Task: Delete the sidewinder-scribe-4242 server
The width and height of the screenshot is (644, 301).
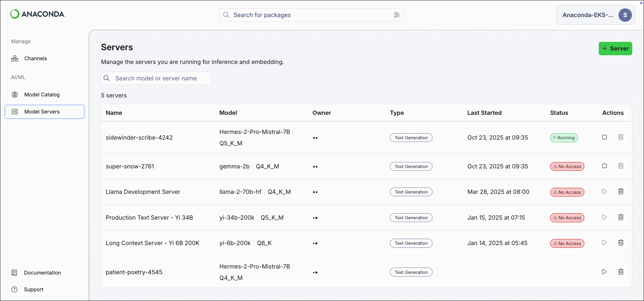Action: [x=621, y=137]
